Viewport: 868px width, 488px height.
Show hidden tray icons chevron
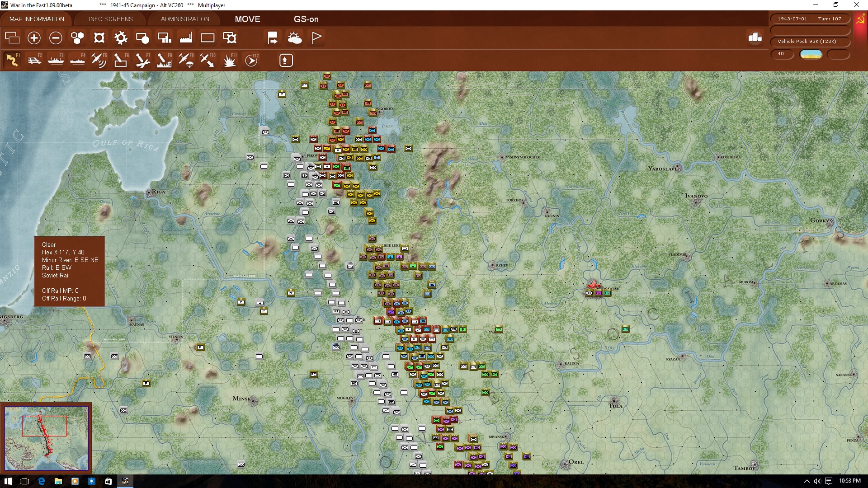click(807, 481)
